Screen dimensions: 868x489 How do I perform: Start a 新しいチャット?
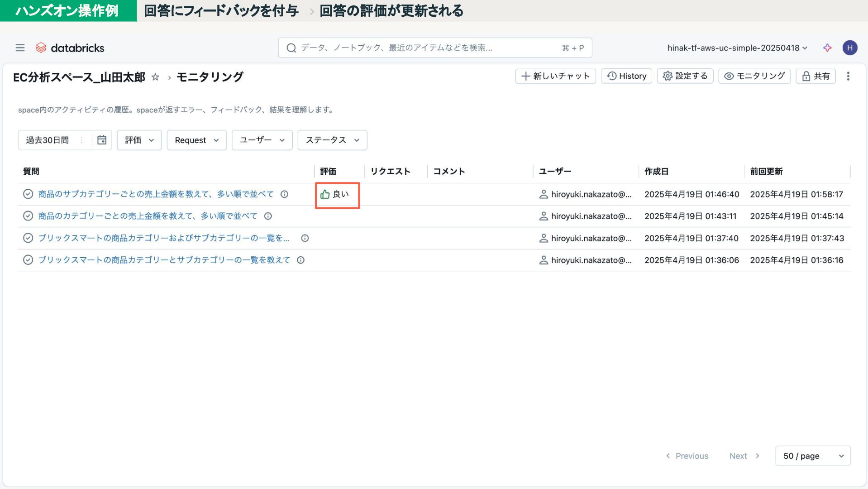pyautogui.click(x=555, y=76)
